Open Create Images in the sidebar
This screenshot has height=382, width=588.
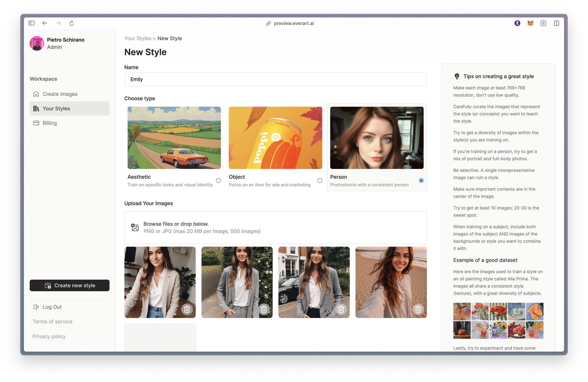point(69,94)
